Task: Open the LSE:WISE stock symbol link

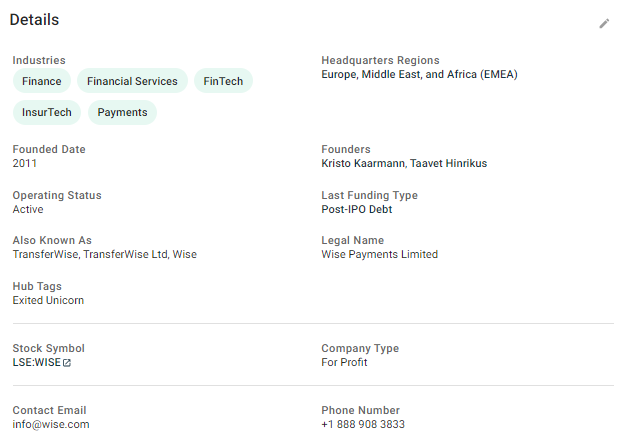Action: (37, 363)
